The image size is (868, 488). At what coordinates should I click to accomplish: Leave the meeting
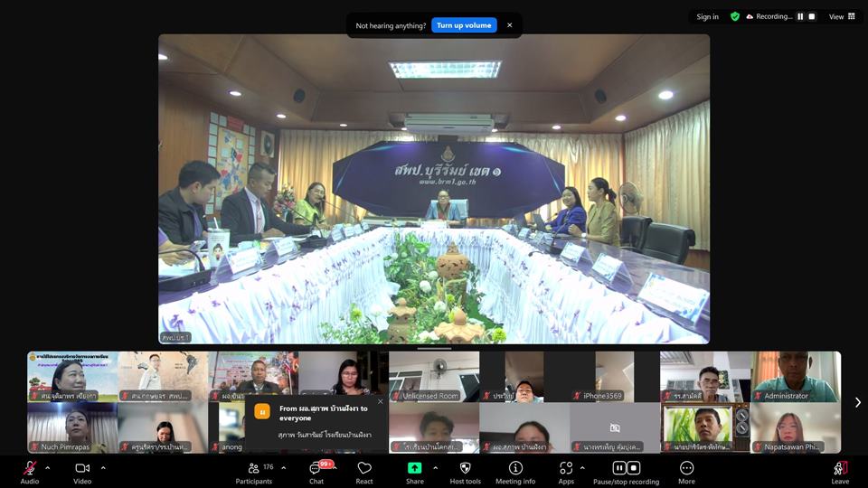pyautogui.click(x=840, y=473)
